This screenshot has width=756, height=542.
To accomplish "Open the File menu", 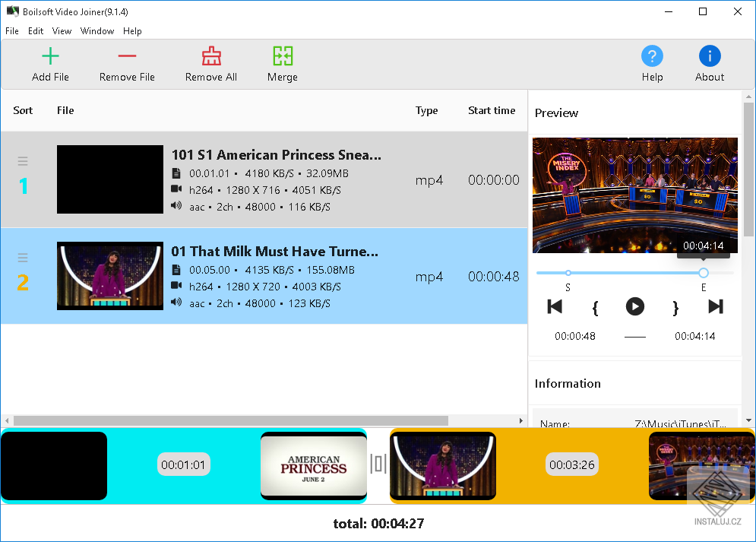I will [12, 31].
